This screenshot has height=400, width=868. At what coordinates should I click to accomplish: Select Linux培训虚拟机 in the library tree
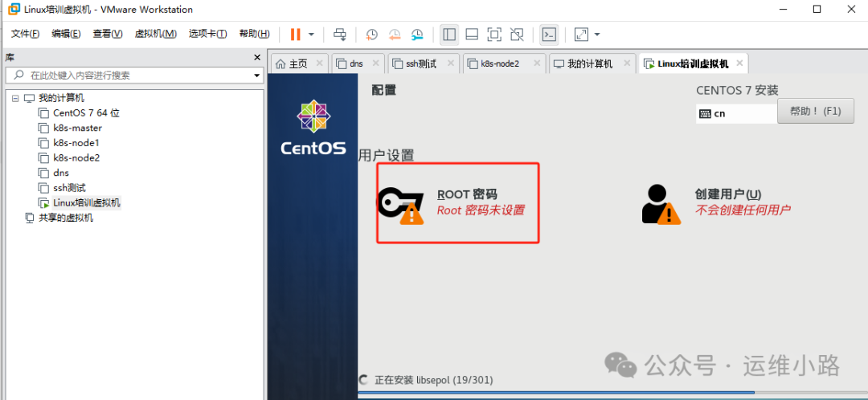pos(86,202)
